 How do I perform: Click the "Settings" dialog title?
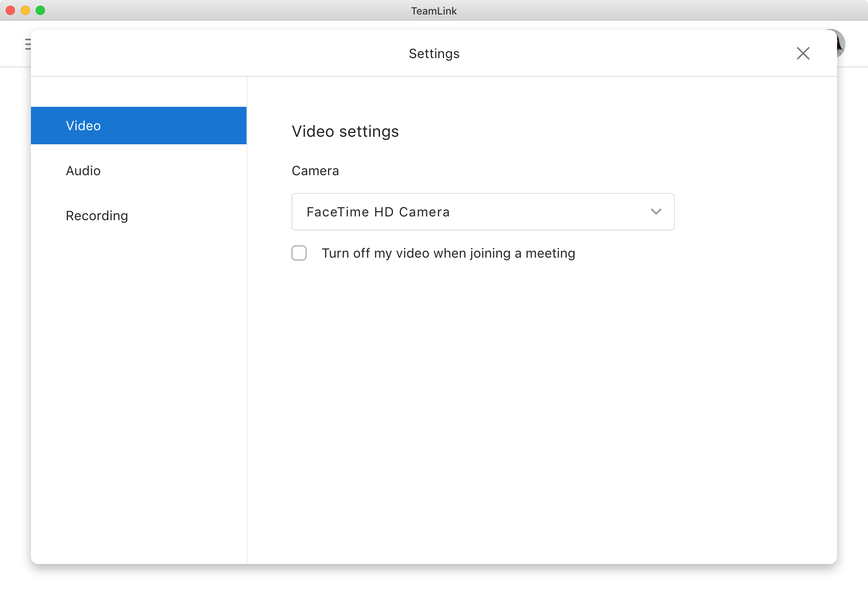coord(434,54)
